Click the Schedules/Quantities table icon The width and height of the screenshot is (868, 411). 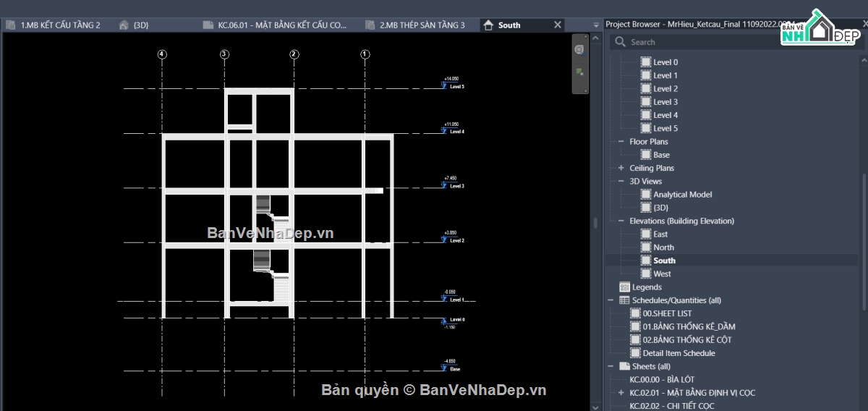coord(625,300)
